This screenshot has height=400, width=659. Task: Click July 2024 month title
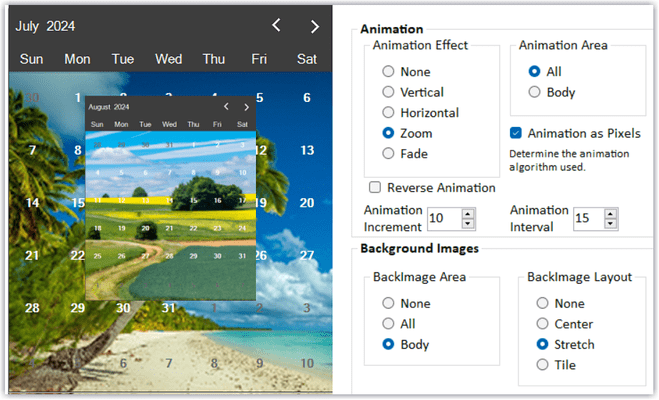(45, 26)
